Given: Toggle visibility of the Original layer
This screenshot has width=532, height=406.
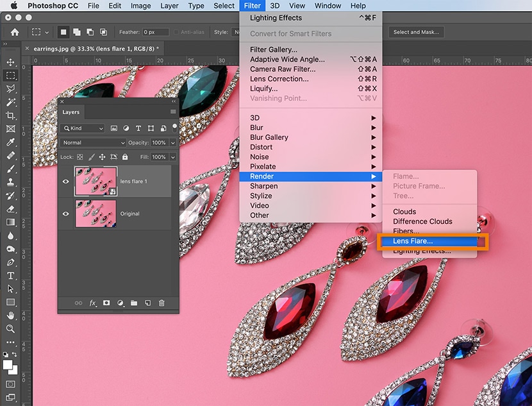Looking at the screenshot, I should point(65,214).
